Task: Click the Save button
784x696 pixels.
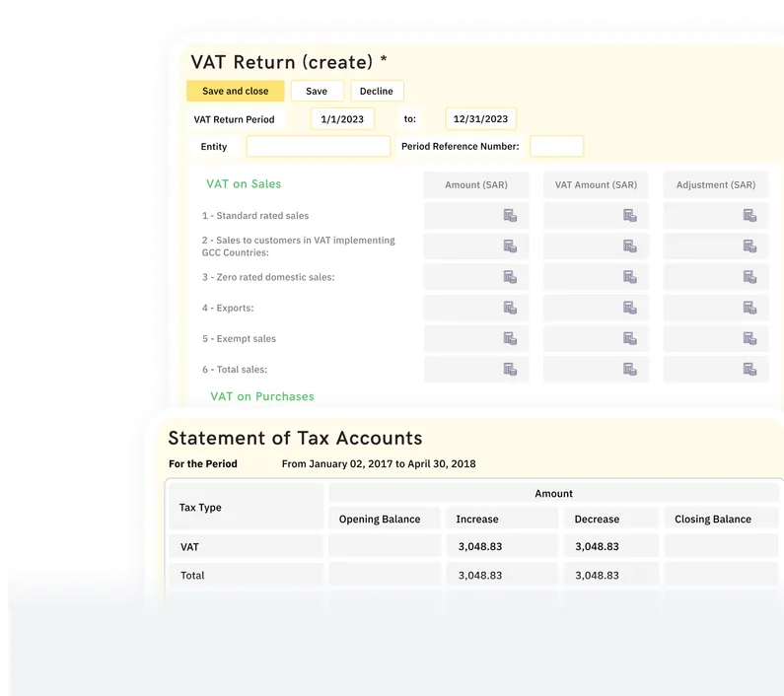Action: tap(317, 91)
